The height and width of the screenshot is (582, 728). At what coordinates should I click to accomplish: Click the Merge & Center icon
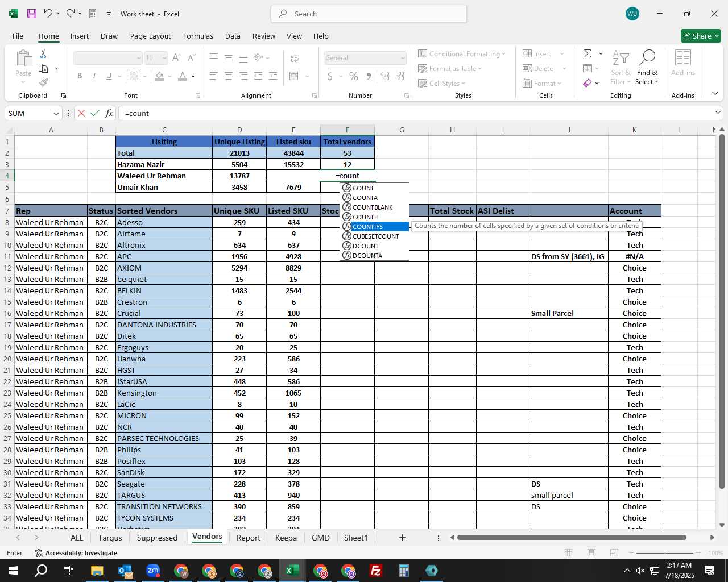click(294, 76)
